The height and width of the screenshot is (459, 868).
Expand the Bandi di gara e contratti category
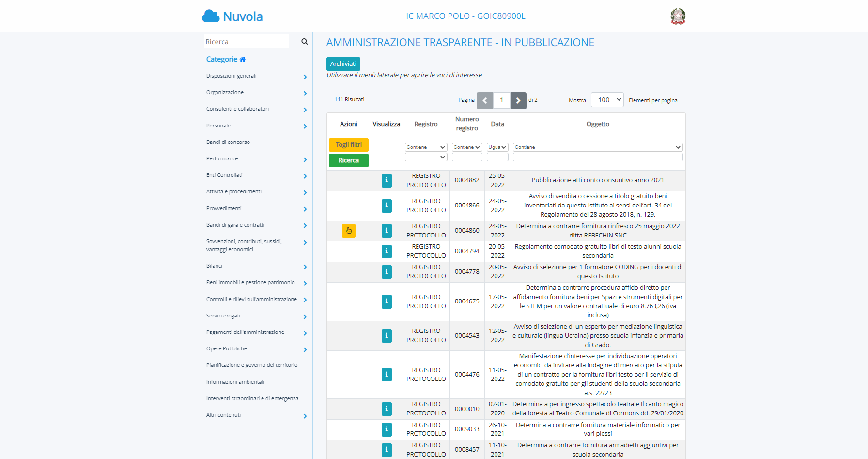point(305,225)
